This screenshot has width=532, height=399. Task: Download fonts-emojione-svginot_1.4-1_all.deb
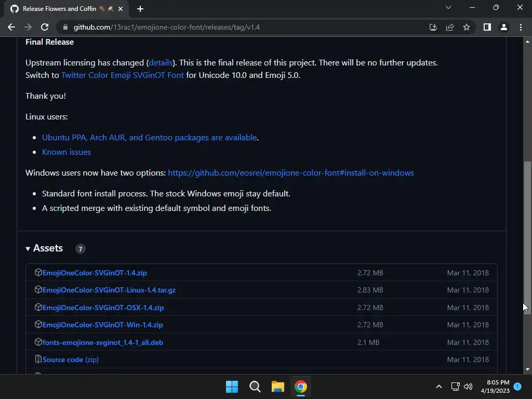pyautogui.click(x=103, y=342)
